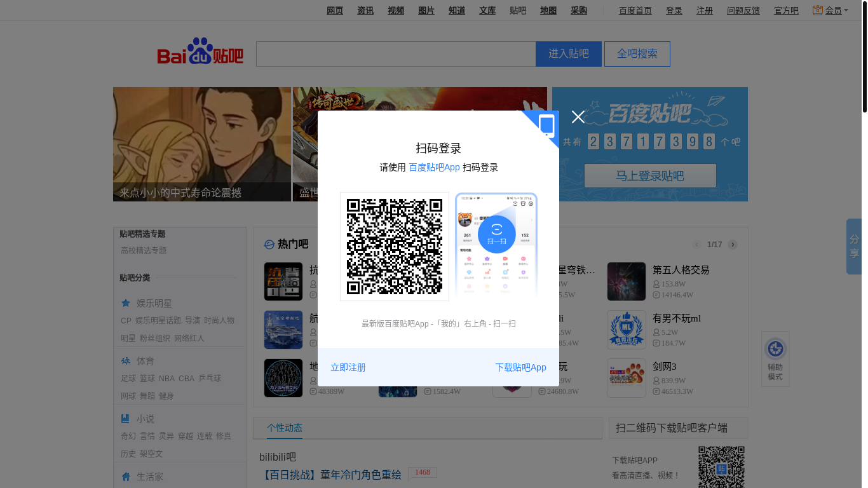Open the 穿越 novel subcategory
868x488 pixels.
coord(186,437)
